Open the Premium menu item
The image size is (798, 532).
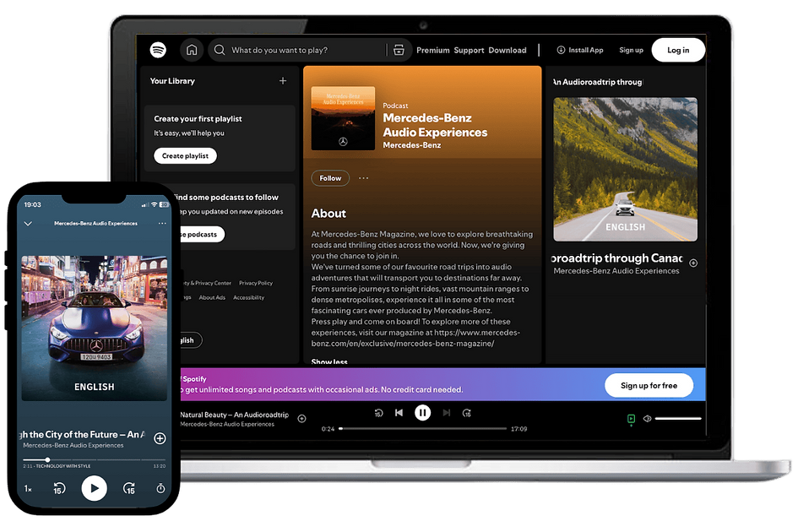click(433, 51)
